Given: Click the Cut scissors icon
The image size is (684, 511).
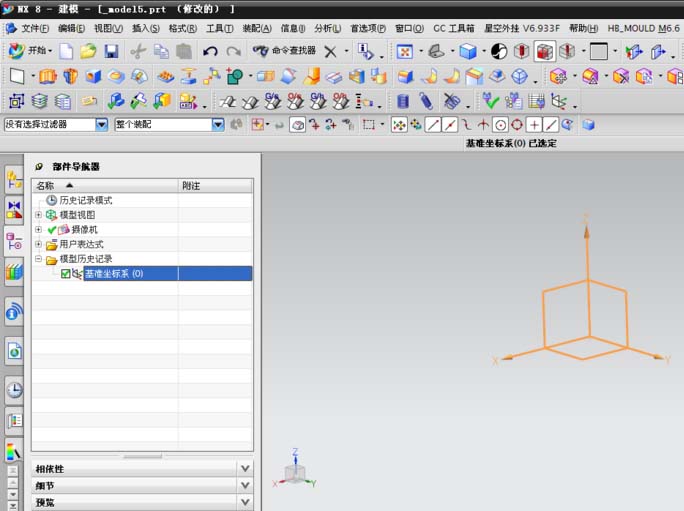Looking at the screenshot, I should [138, 51].
